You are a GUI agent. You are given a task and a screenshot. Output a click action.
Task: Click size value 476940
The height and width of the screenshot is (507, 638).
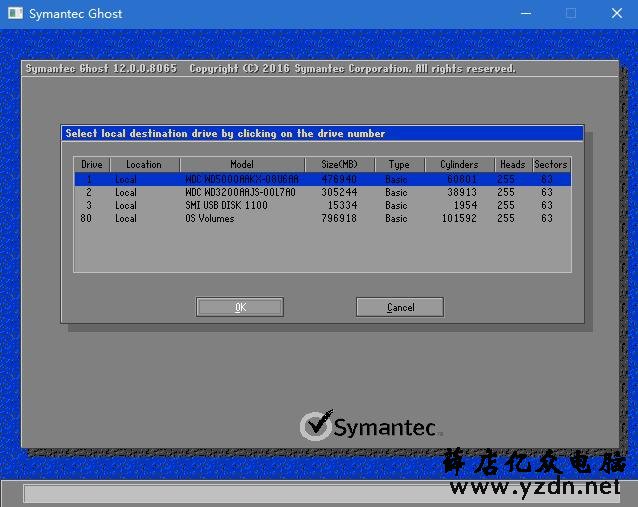click(339, 179)
